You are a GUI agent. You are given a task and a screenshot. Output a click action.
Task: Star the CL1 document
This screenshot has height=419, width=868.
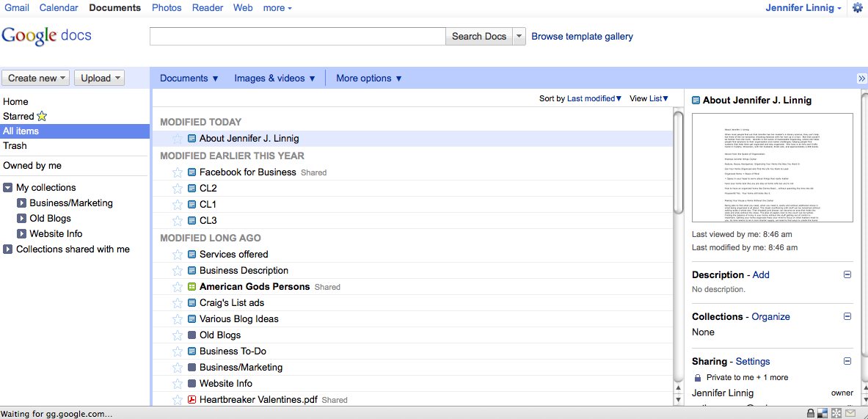[x=177, y=204]
